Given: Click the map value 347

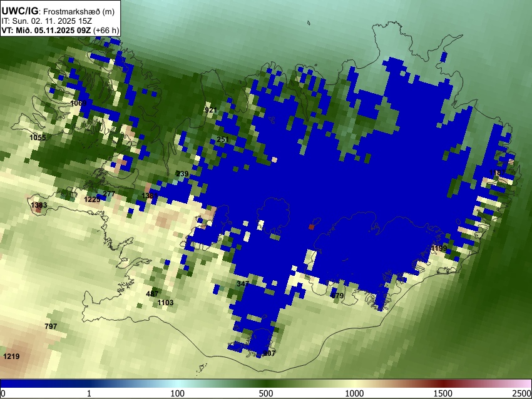Looking at the screenshot, I should click(243, 284).
